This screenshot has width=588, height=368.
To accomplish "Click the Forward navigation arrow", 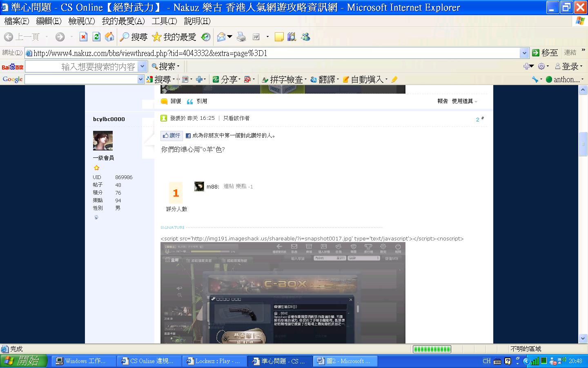I will click(x=60, y=37).
